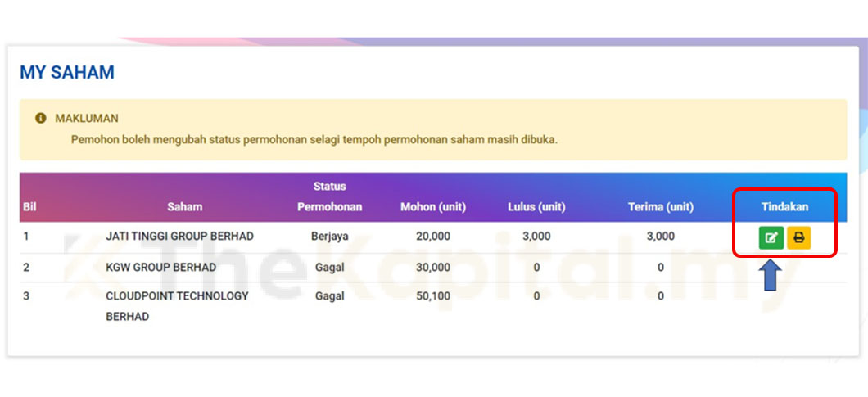868x397 pixels.
Task: Click the Mohon (unit) column header
Action: [432, 207]
